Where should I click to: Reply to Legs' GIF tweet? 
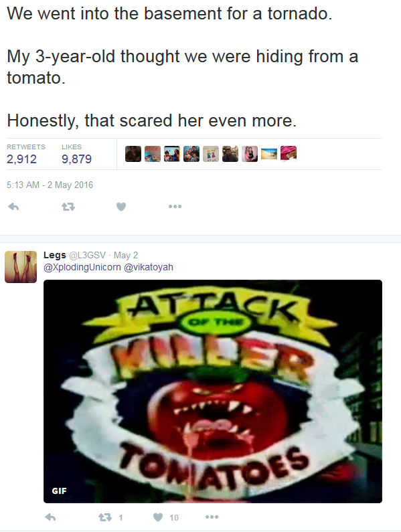(50, 517)
